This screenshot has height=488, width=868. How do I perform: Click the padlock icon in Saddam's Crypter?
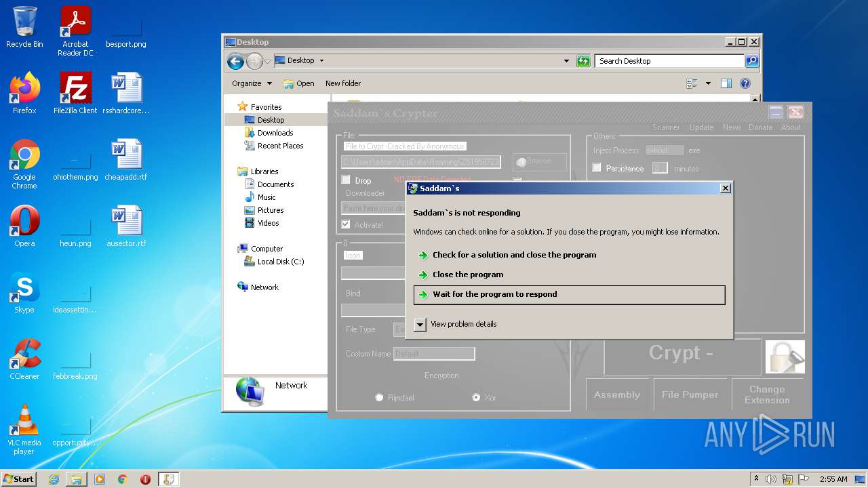pyautogui.click(x=785, y=357)
